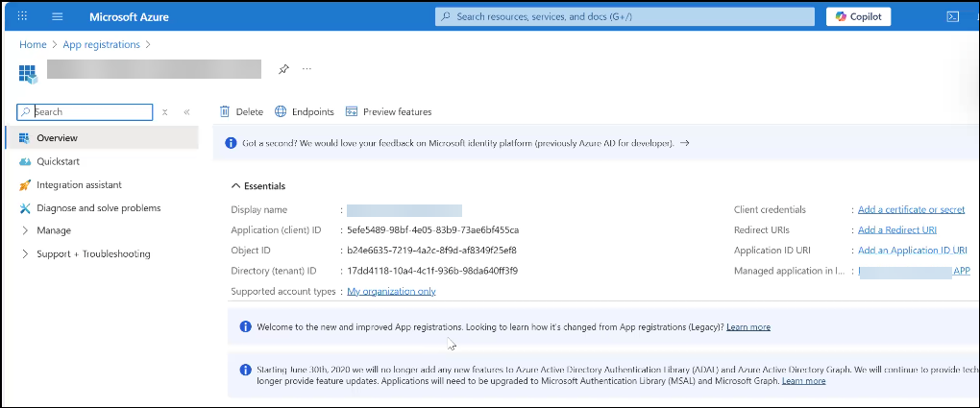Delete the app registration
The width and height of the screenshot is (980, 408).
241,112
